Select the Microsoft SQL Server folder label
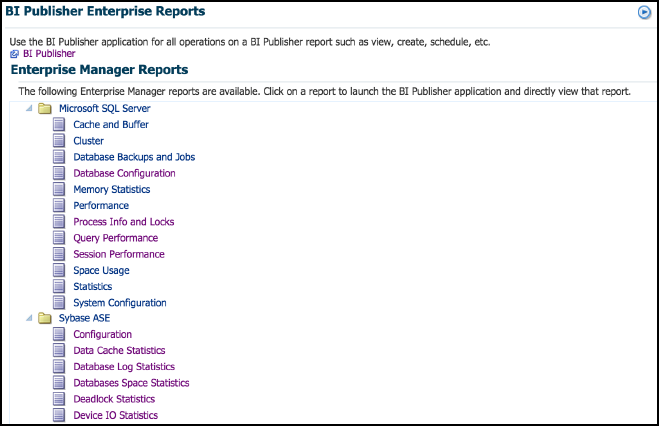This screenshot has height=426, width=659. coord(105,108)
